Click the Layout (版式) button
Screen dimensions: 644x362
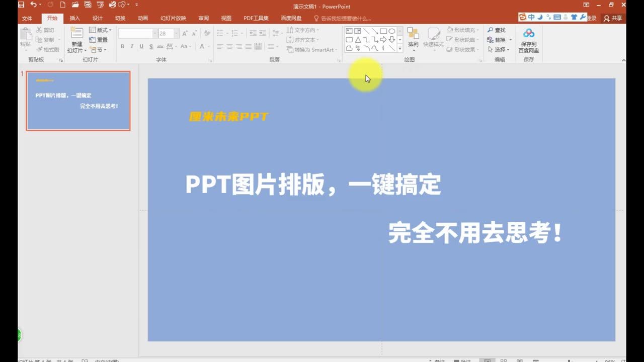tap(101, 30)
